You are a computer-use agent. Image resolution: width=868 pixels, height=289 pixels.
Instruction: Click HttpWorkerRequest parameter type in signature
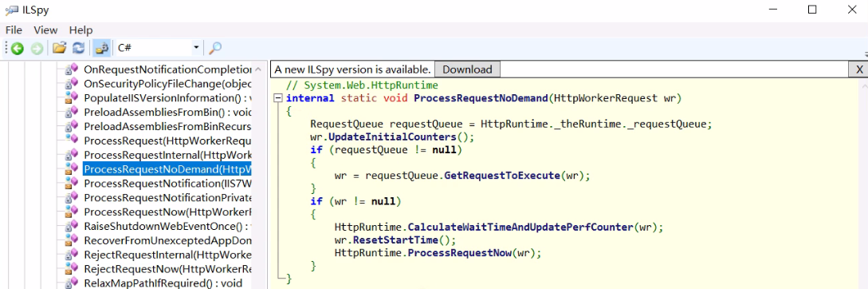605,98
